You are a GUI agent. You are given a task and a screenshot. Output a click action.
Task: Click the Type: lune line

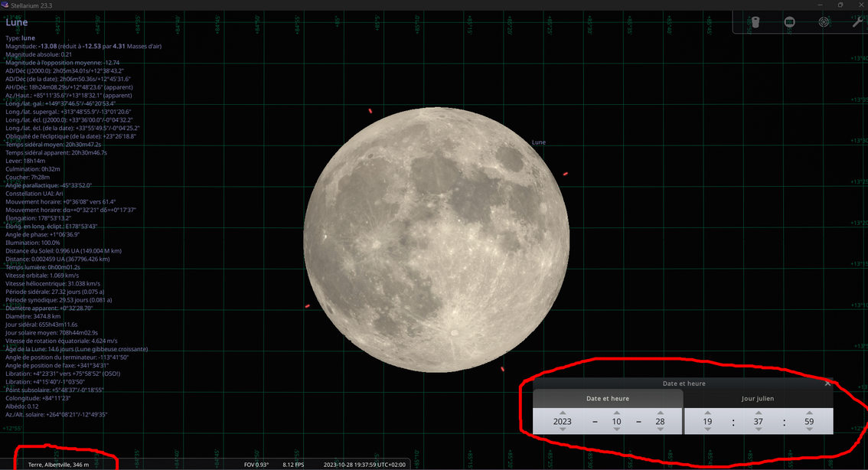point(20,38)
